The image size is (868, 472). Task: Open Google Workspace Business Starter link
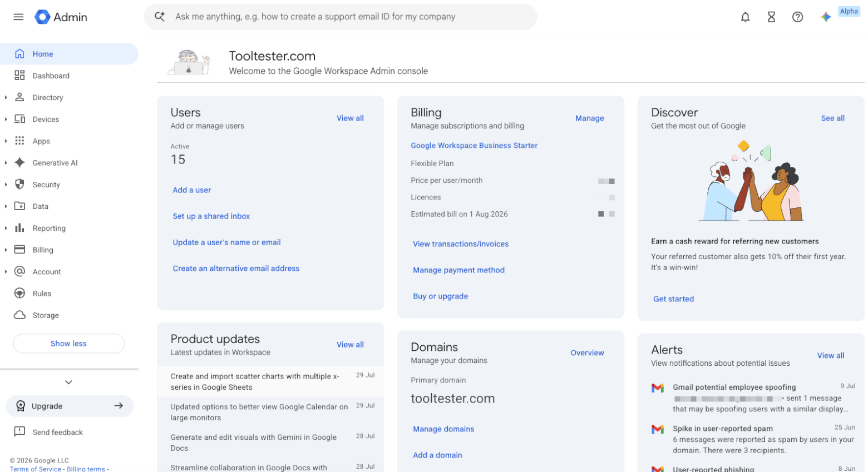point(474,146)
